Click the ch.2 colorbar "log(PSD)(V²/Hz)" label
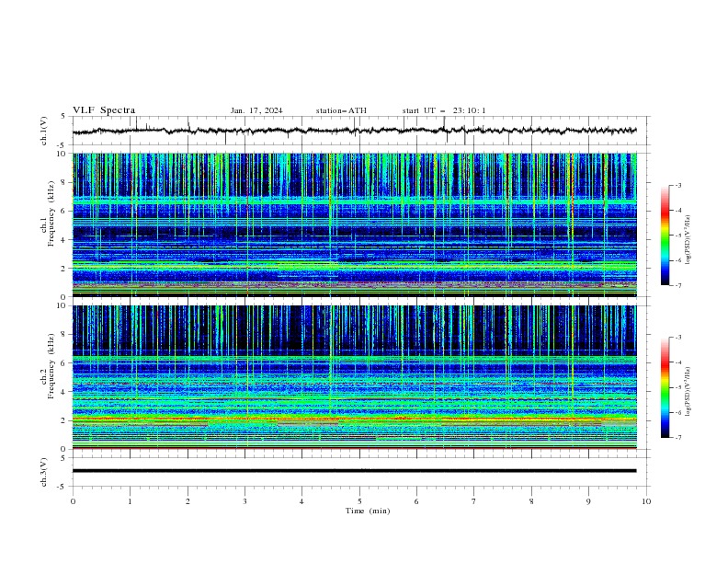 click(x=688, y=392)
